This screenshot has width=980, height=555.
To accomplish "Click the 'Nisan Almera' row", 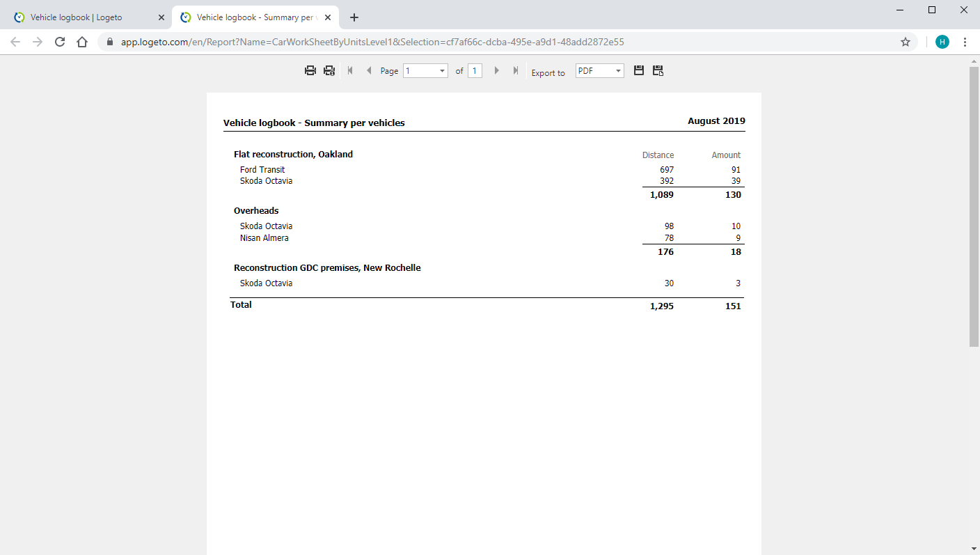I will [264, 238].
